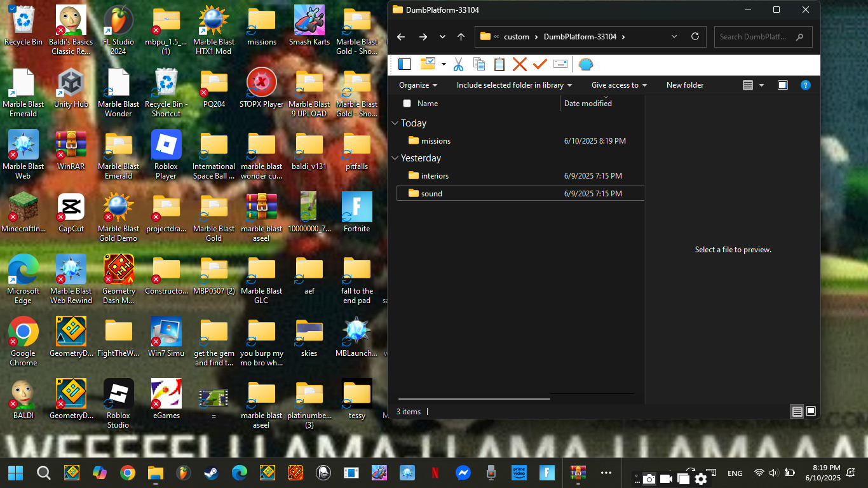Click the Copy icon in Explorer toolbar
The height and width of the screenshot is (488, 868).
pos(479,64)
